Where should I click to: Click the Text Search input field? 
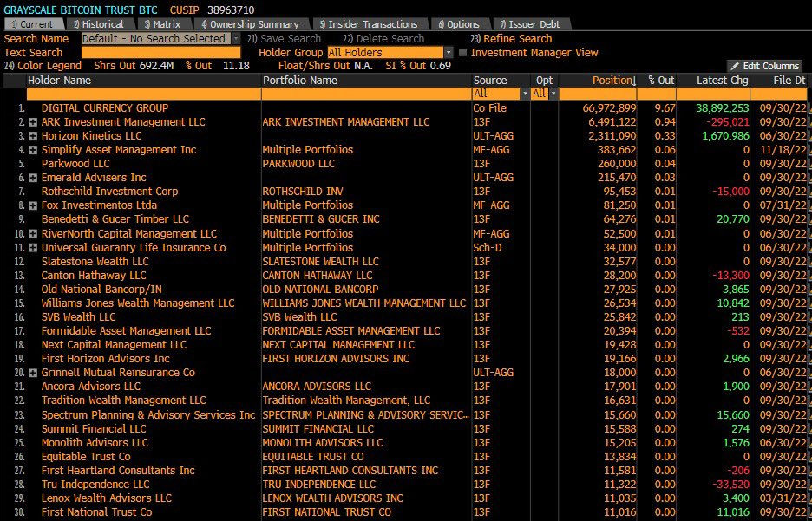161,53
